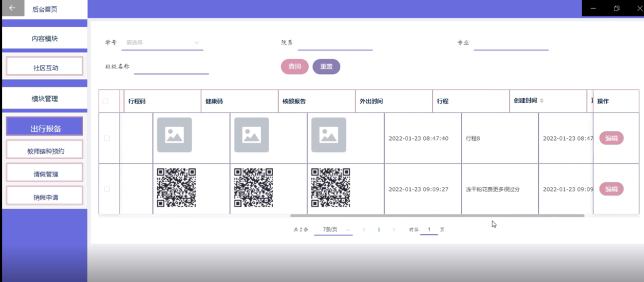Click the 外出时间 column header
The image size is (644, 282).
[394, 101]
